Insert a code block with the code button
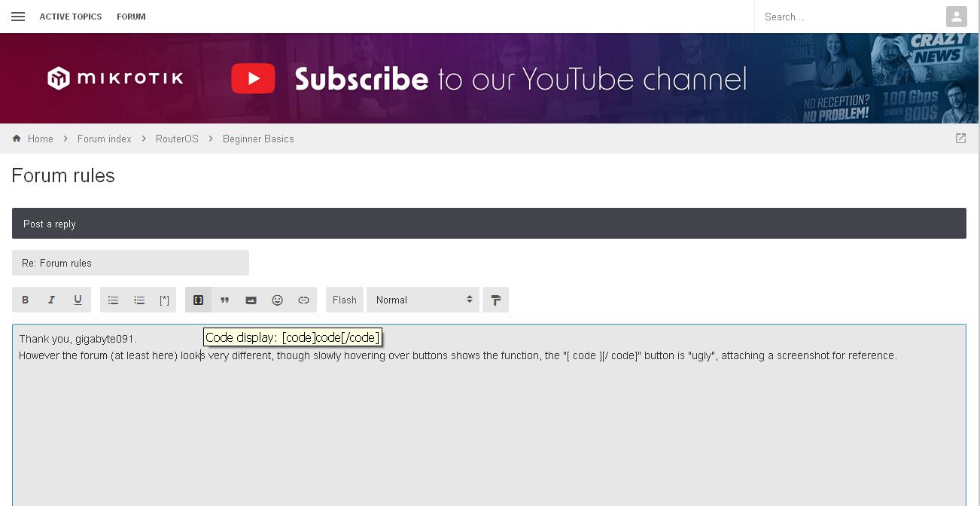This screenshot has height=506, width=980. [198, 300]
